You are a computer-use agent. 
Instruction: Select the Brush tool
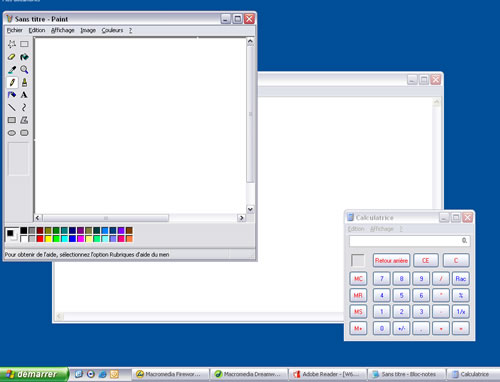(x=24, y=82)
